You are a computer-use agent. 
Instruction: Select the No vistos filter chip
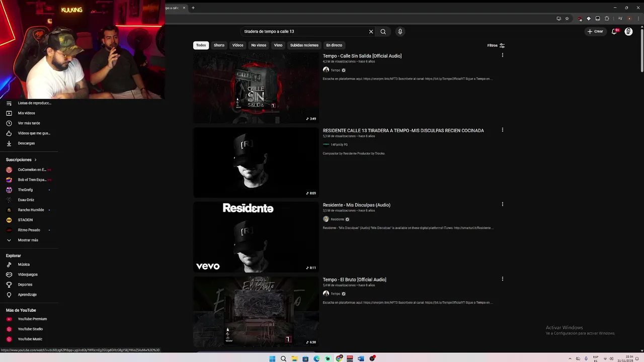click(259, 45)
